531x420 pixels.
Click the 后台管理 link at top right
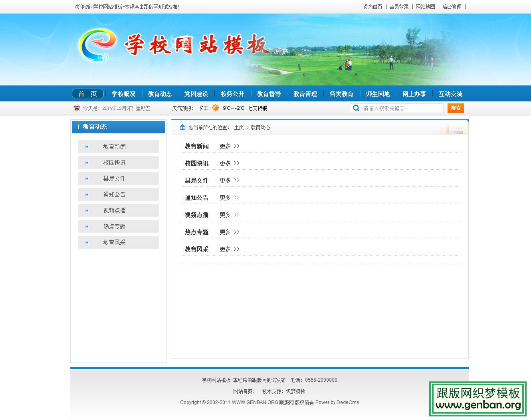pyautogui.click(x=452, y=7)
